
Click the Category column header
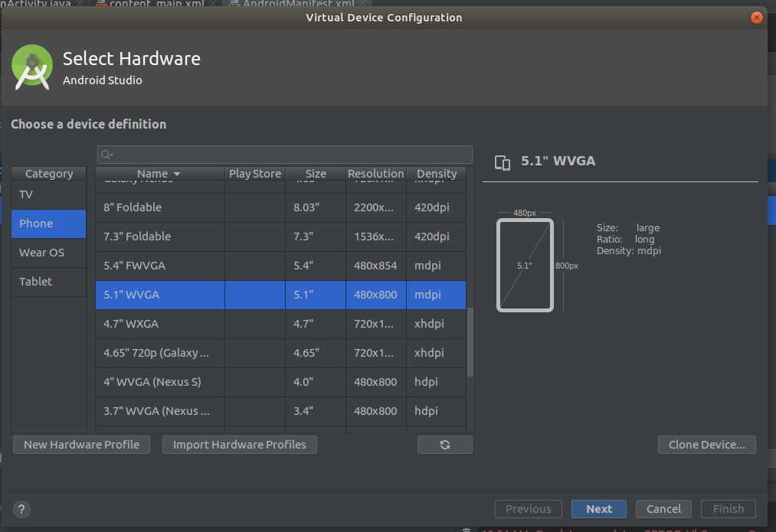[49, 174]
